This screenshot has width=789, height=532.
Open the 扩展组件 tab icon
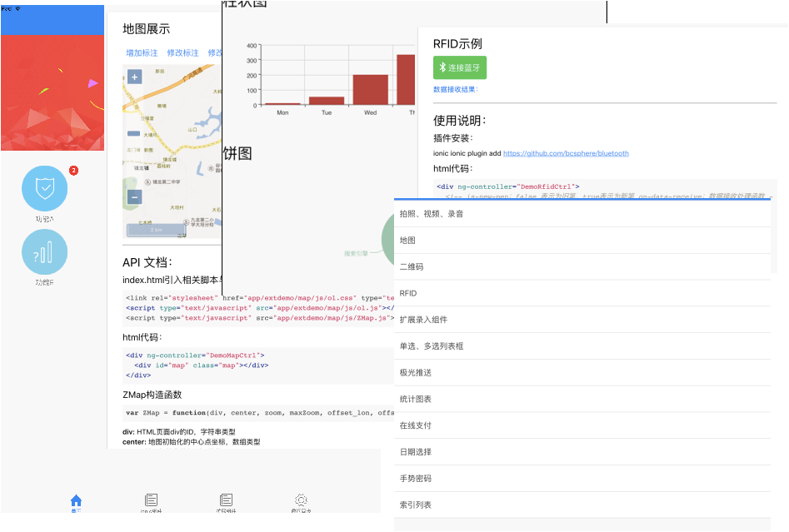226,501
